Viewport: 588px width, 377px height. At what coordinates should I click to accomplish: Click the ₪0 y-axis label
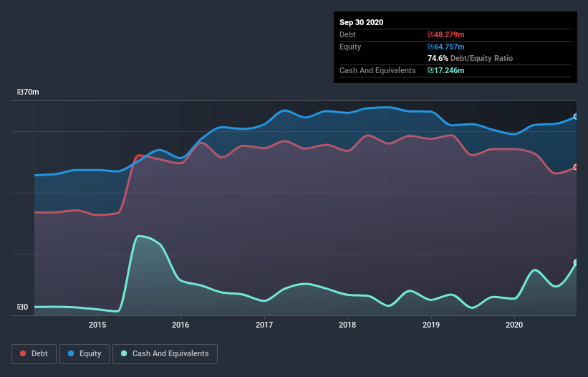[x=22, y=307]
